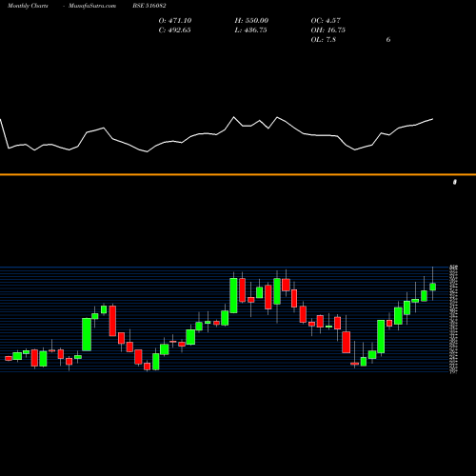Click the low value 'L: 436.75'
Image resolution: width=476 pixels, height=476 pixels.
coord(250,30)
